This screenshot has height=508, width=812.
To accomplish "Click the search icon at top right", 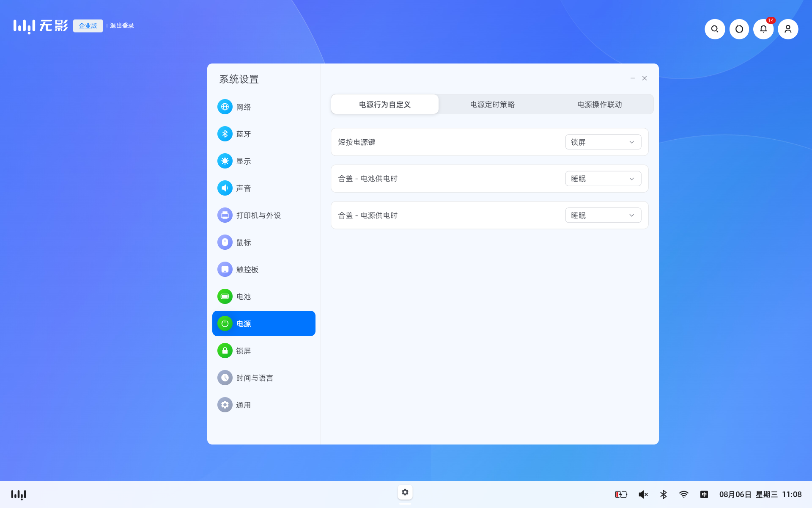I will (715, 29).
